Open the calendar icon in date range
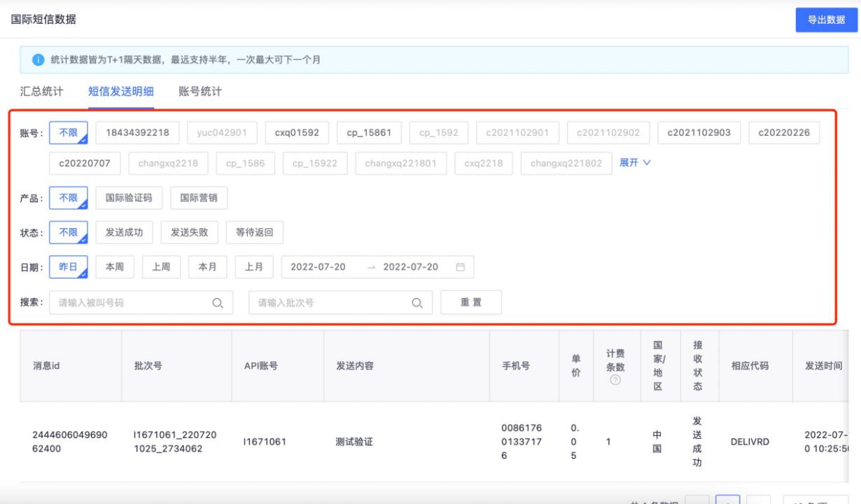Viewport: 861px width, 504px height. pyautogui.click(x=460, y=267)
